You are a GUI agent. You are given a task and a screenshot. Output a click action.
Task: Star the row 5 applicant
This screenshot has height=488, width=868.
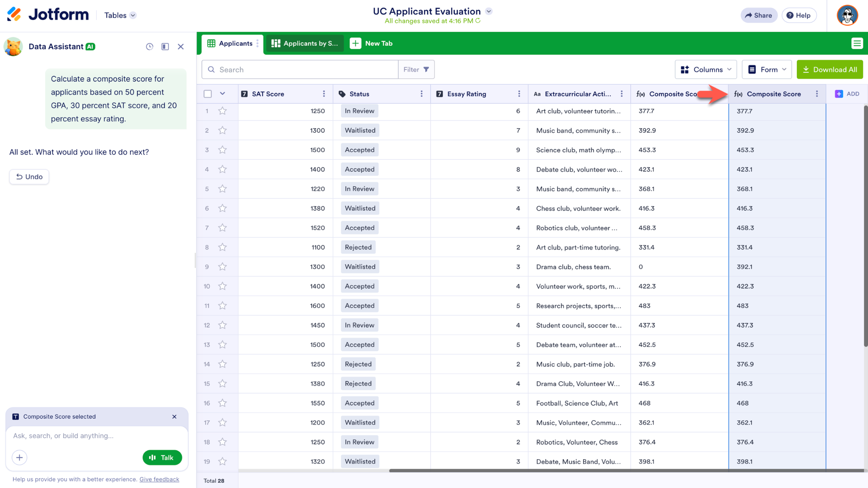point(223,189)
